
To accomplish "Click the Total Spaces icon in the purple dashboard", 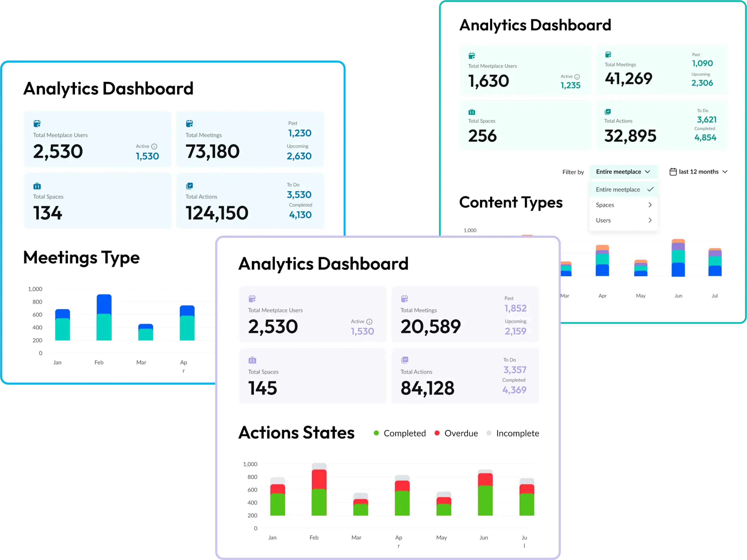I will (x=252, y=360).
